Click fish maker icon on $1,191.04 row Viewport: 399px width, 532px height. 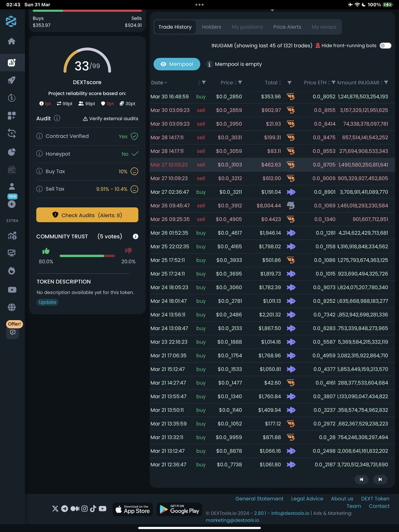pyautogui.click(x=291, y=192)
